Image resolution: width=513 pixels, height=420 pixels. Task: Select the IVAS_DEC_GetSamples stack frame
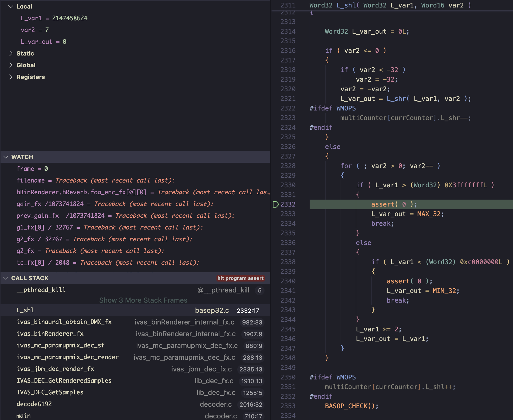(x=50, y=392)
